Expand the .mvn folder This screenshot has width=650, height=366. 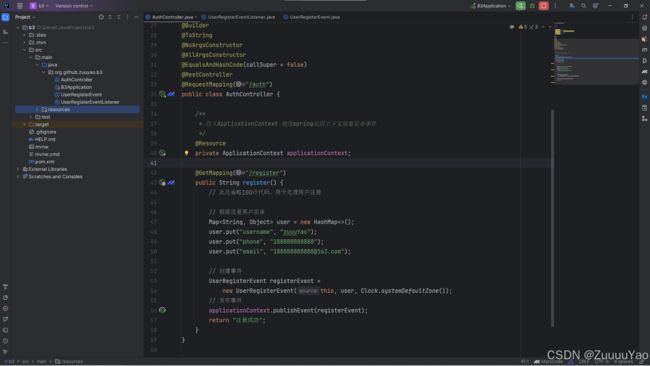pyautogui.click(x=24, y=42)
